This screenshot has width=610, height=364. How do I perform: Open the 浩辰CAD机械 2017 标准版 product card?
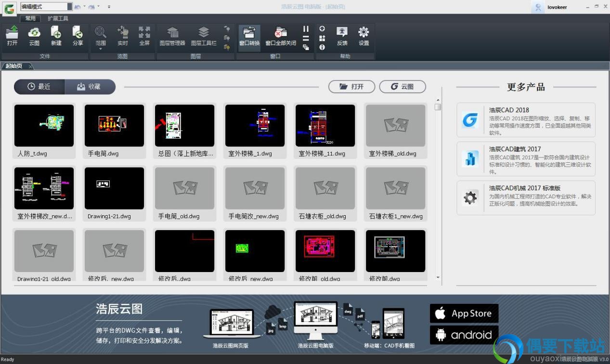click(x=526, y=197)
